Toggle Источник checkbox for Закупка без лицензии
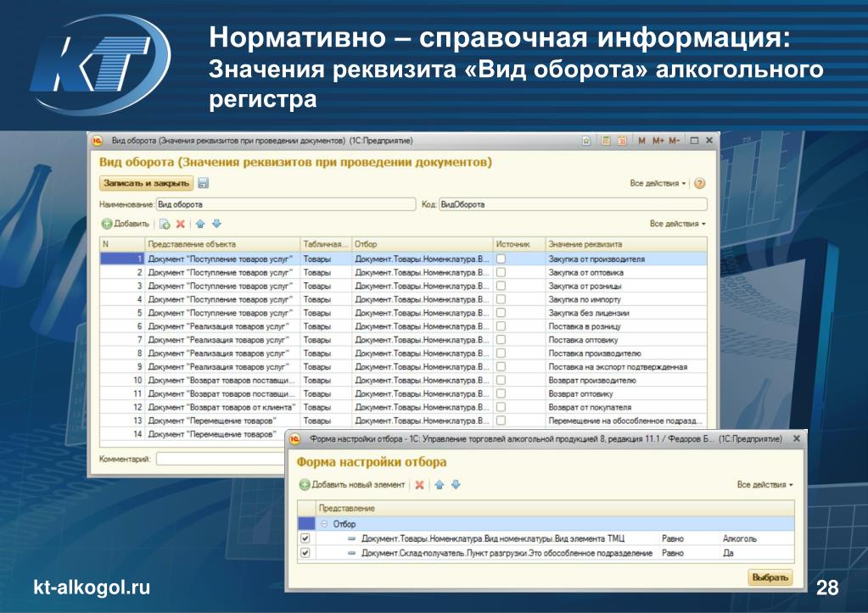The height and width of the screenshot is (613, 868). [x=501, y=313]
